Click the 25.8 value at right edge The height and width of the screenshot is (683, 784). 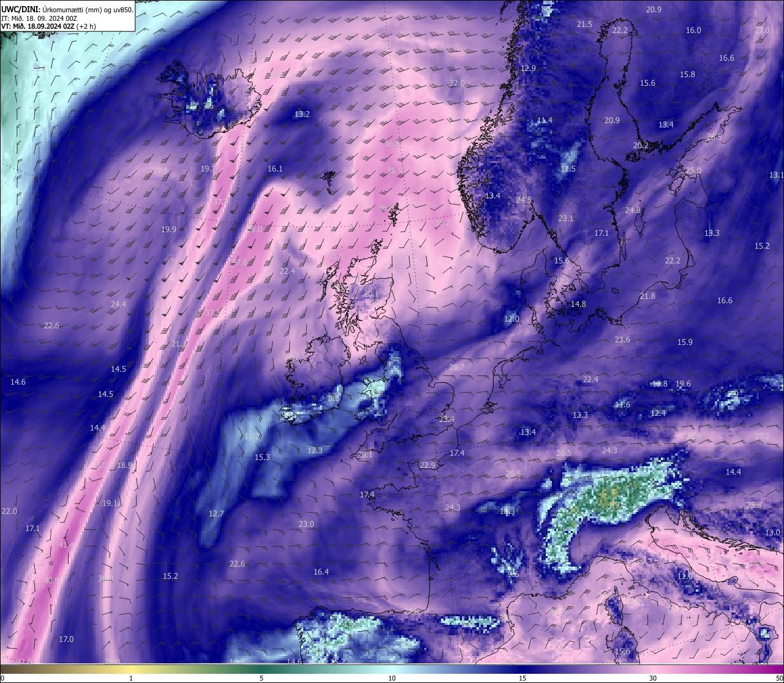pos(754,505)
